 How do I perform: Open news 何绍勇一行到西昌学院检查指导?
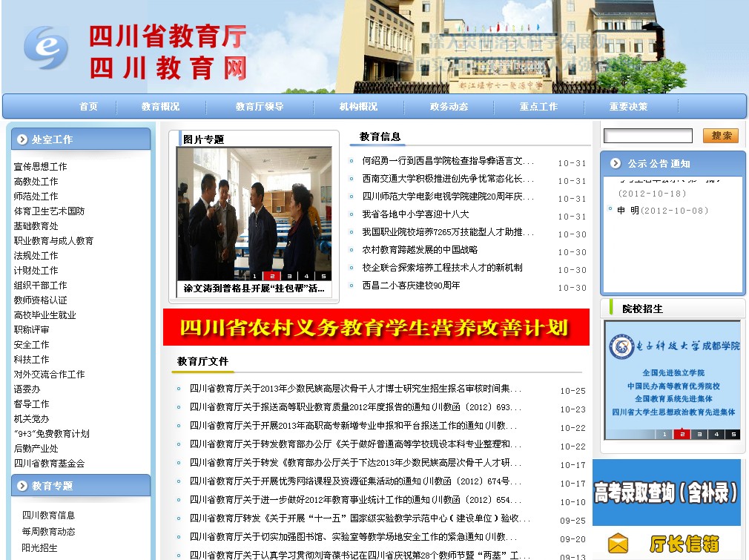point(448,161)
